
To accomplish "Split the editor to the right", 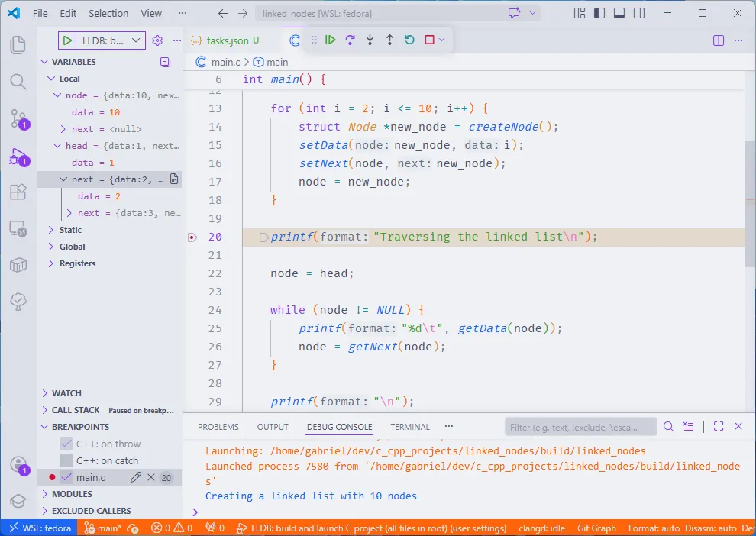I will pyautogui.click(x=719, y=40).
